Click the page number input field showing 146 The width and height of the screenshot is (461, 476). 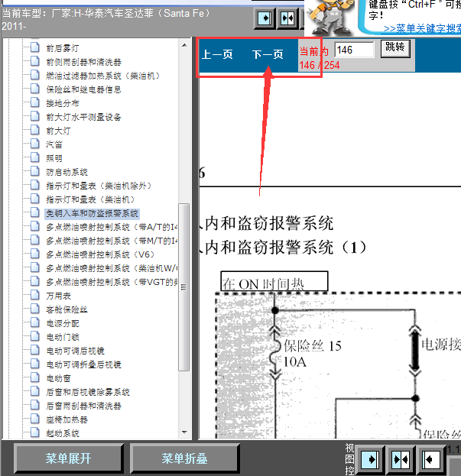tap(354, 50)
